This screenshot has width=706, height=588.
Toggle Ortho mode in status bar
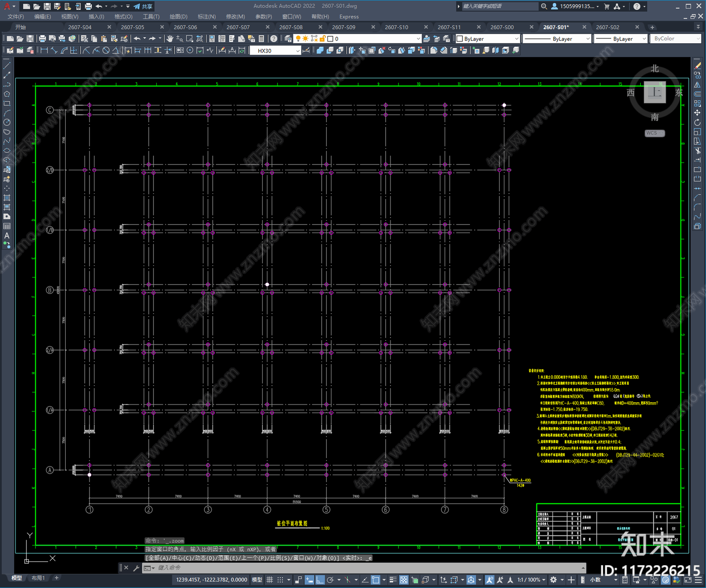320,580
